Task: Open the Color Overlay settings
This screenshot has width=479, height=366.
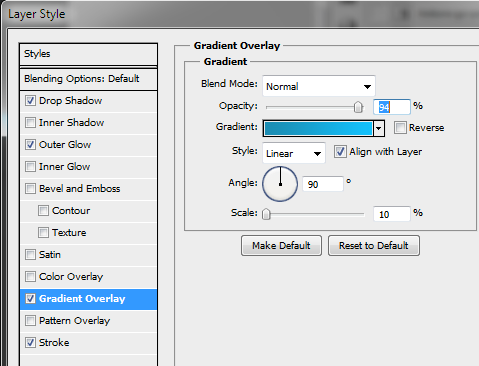Action: click(x=88, y=277)
